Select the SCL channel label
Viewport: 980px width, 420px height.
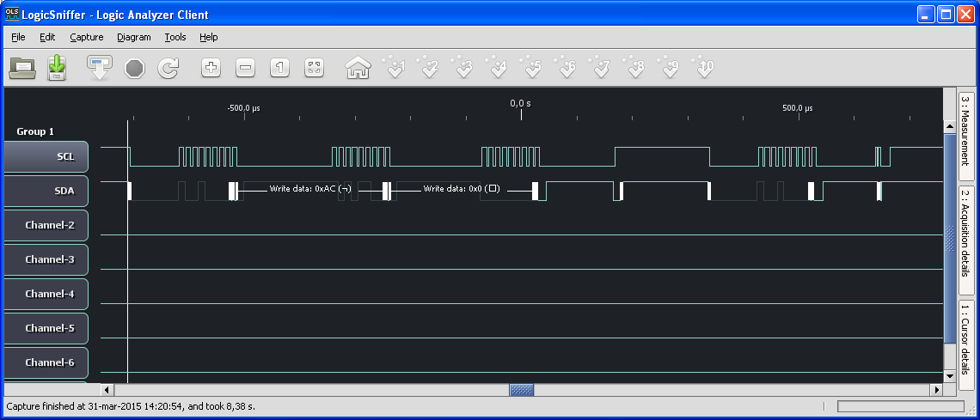(46, 156)
